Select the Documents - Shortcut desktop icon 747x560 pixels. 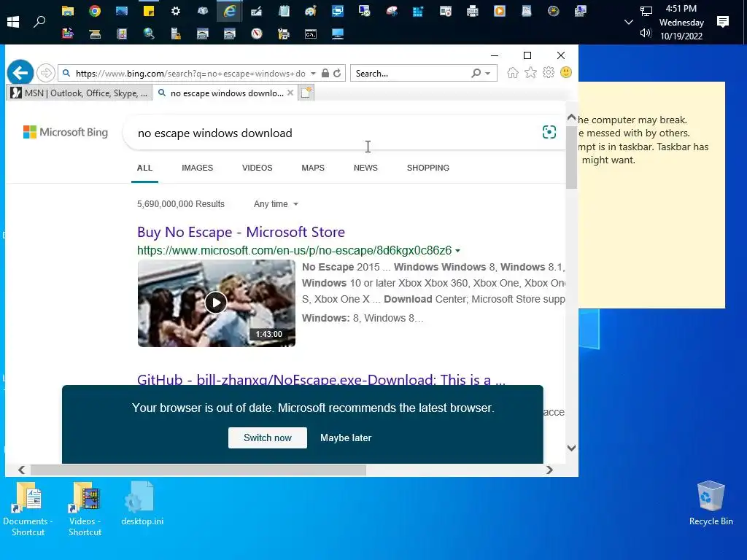tap(28, 508)
